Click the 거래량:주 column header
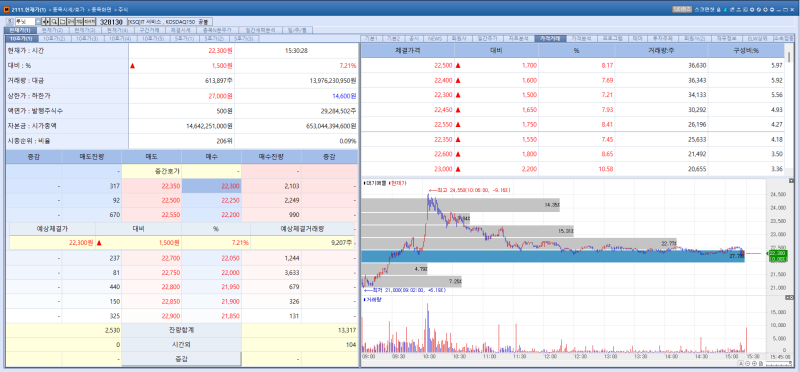 pyautogui.click(x=662, y=51)
